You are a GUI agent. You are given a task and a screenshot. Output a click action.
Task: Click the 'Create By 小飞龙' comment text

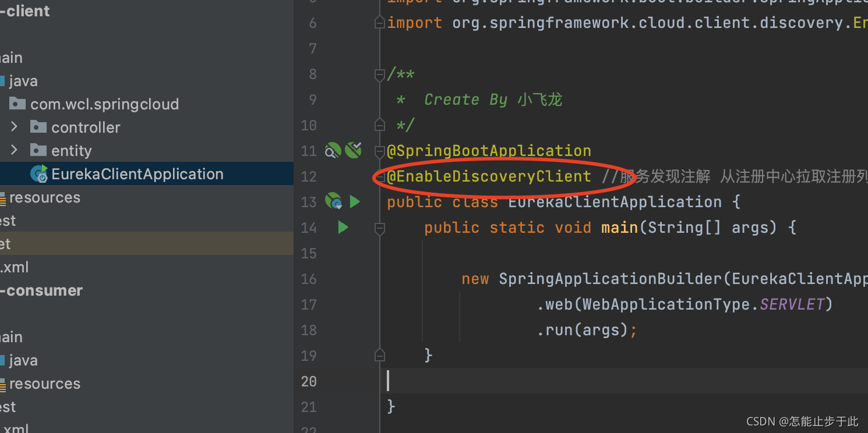tap(493, 100)
